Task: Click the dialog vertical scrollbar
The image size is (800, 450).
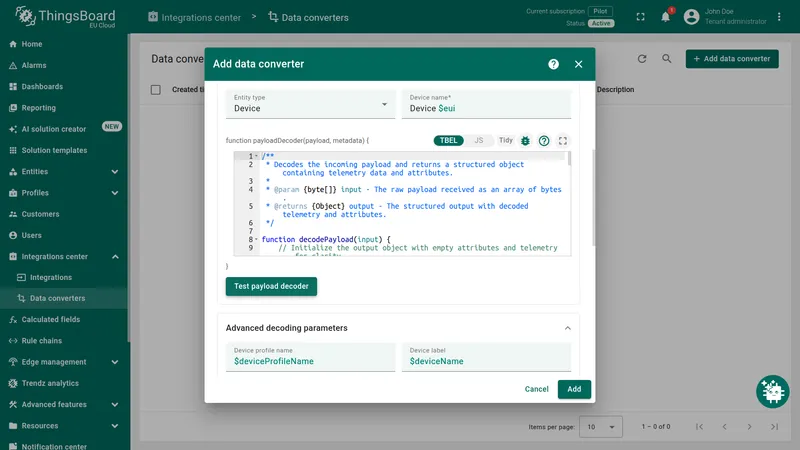Action: pos(593,197)
